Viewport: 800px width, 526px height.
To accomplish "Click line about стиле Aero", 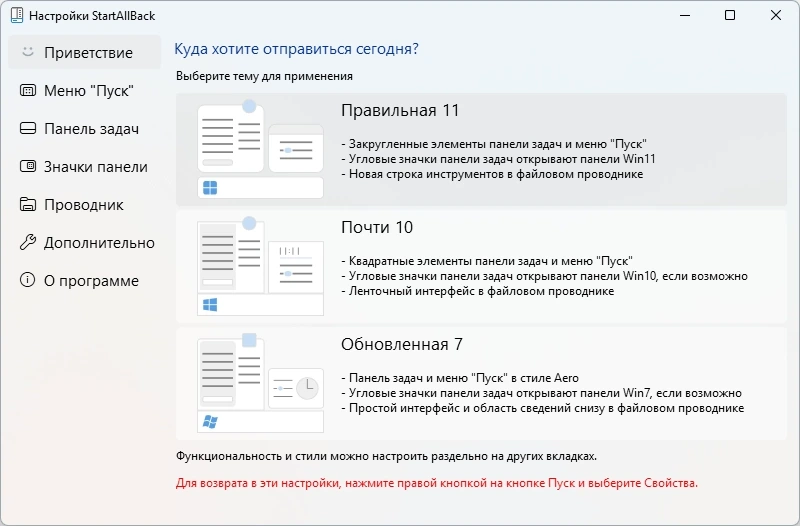I will (x=460, y=378).
